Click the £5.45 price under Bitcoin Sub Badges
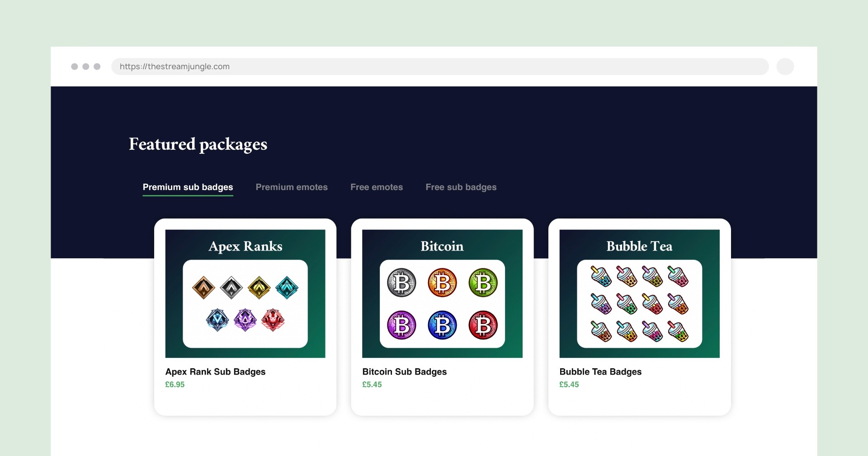This screenshot has height=456, width=868. [x=372, y=385]
